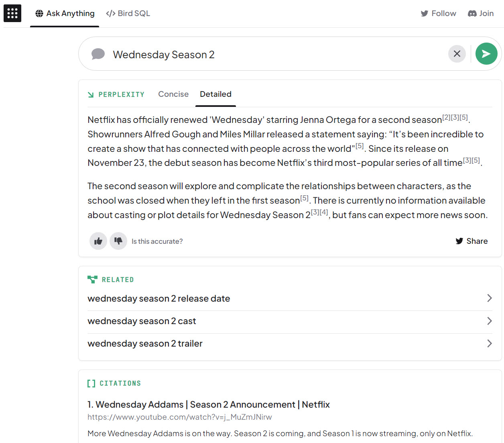Image resolution: width=504 pixels, height=443 pixels.
Task: Click citation [2] after 'second season'
Action: click(x=446, y=117)
